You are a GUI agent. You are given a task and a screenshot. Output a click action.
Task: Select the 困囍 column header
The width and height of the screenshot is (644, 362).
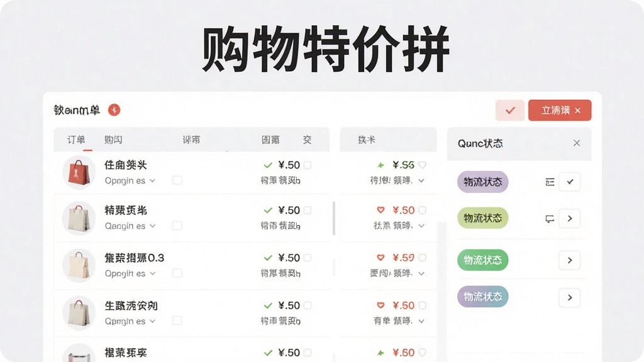tap(270, 140)
